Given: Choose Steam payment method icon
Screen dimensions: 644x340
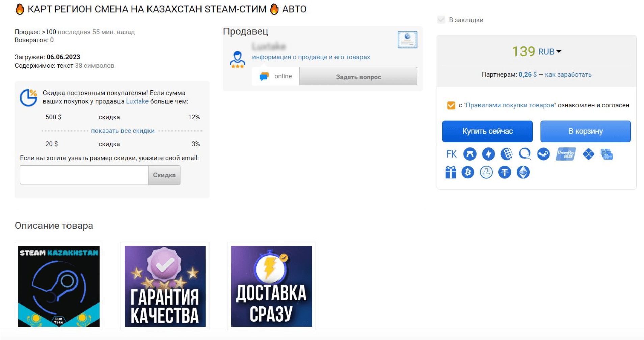Looking at the screenshot, I should (543, 154).
